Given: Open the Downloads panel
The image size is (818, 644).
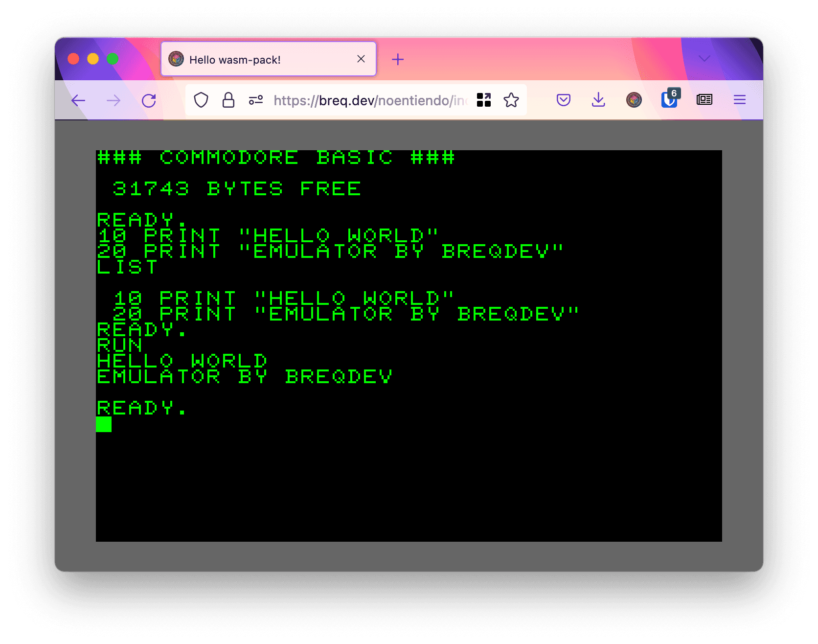Looking at the screenshot, I should coord(598,100).
